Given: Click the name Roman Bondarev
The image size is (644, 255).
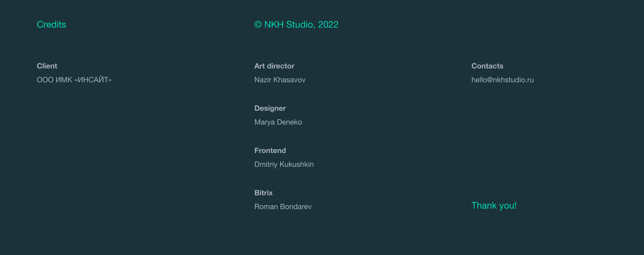Looking at the screenshot, I should [283, 207].
